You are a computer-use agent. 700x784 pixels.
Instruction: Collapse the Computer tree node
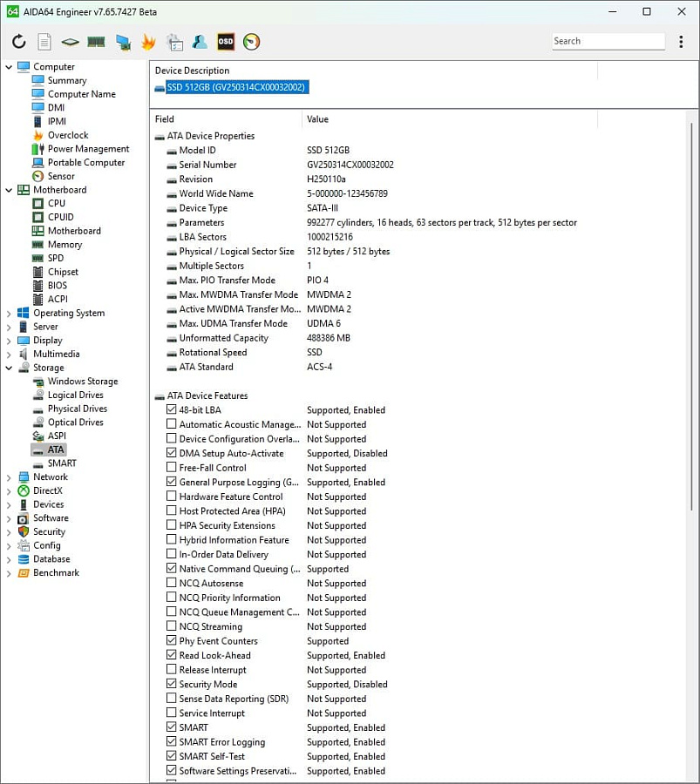tap(9, 66)
